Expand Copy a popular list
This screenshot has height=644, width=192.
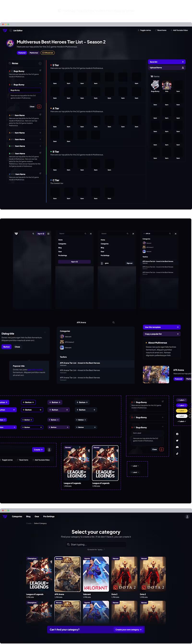[162, 334]
